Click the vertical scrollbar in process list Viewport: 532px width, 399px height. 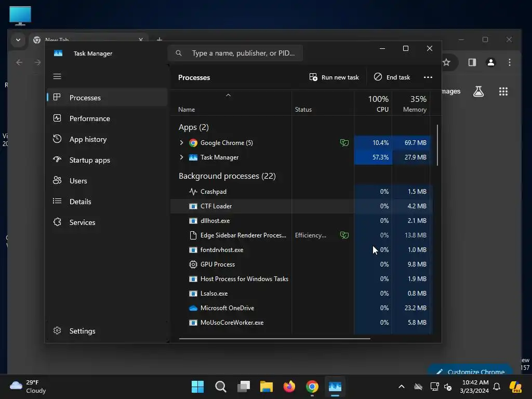pyautogui.click(x=437, y=145)
